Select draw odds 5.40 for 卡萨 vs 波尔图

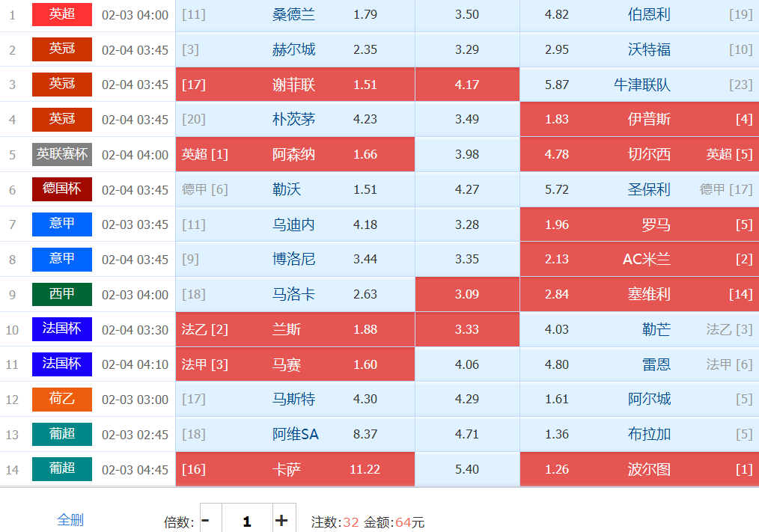point(466,469)
